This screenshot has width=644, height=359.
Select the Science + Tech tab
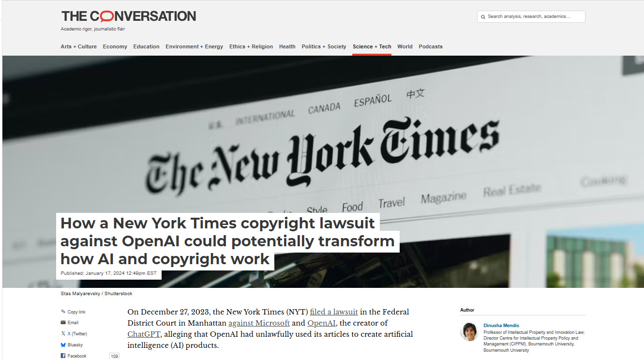pos(372,47)
